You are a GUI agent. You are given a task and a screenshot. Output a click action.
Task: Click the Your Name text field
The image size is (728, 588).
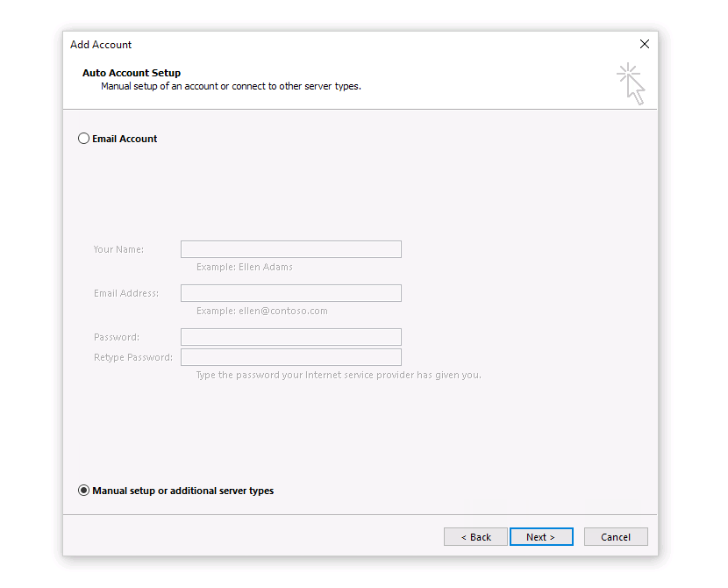[290, 249]
